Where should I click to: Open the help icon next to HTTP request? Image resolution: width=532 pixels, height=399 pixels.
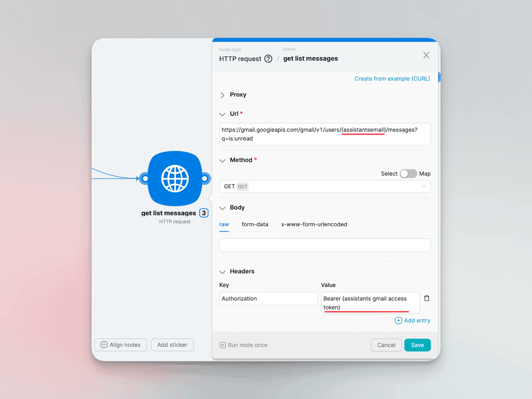pyautogui.click(x=268, y=59)
